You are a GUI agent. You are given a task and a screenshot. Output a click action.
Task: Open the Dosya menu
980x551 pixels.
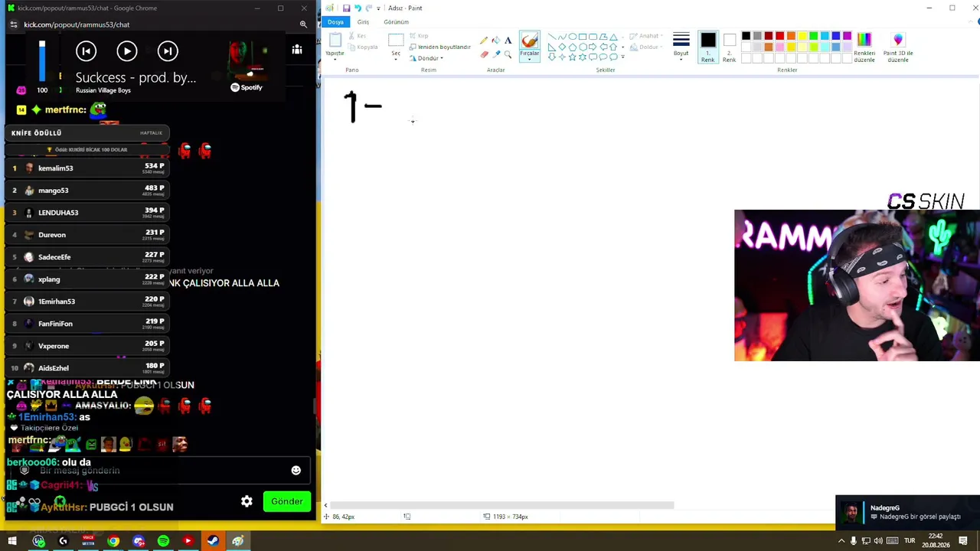[335, 21]
